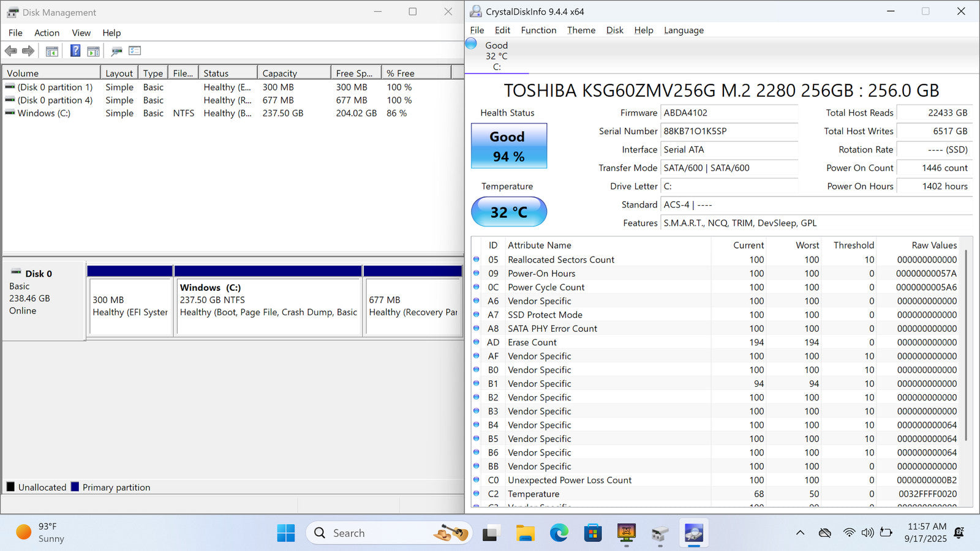Click the drive with magnifier toolbar icon
Image resolution: width=980 pixels, height=551 pixels.
(x=116, y=51)
